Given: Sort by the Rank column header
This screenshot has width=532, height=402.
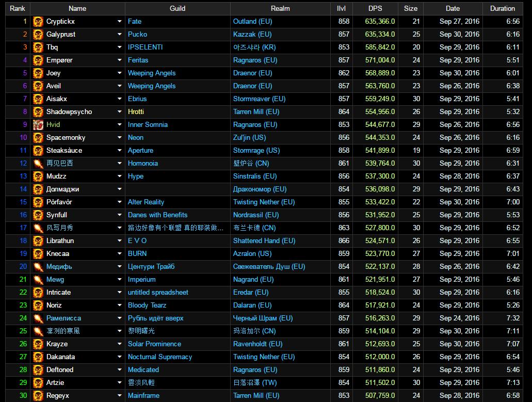Looking at the screenshot, I should [18, 8].
